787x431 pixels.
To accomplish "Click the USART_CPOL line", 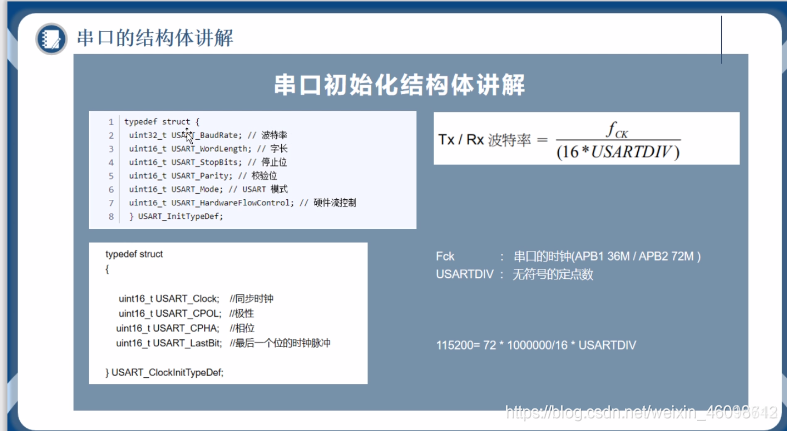I will coord(186,314).
